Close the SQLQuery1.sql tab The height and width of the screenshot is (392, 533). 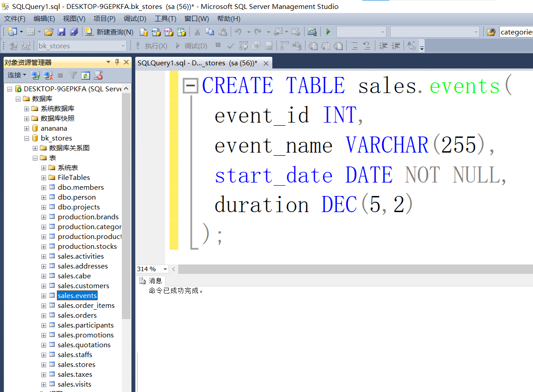point(266,63)
